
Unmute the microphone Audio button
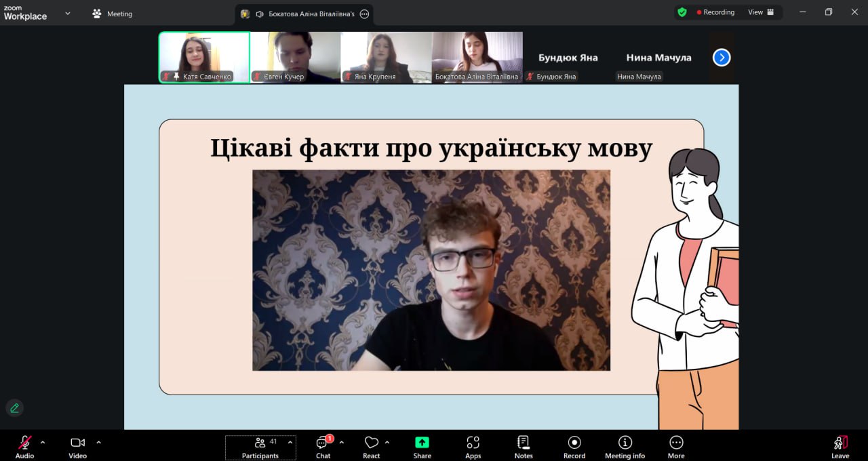click(x=24, y=443)
